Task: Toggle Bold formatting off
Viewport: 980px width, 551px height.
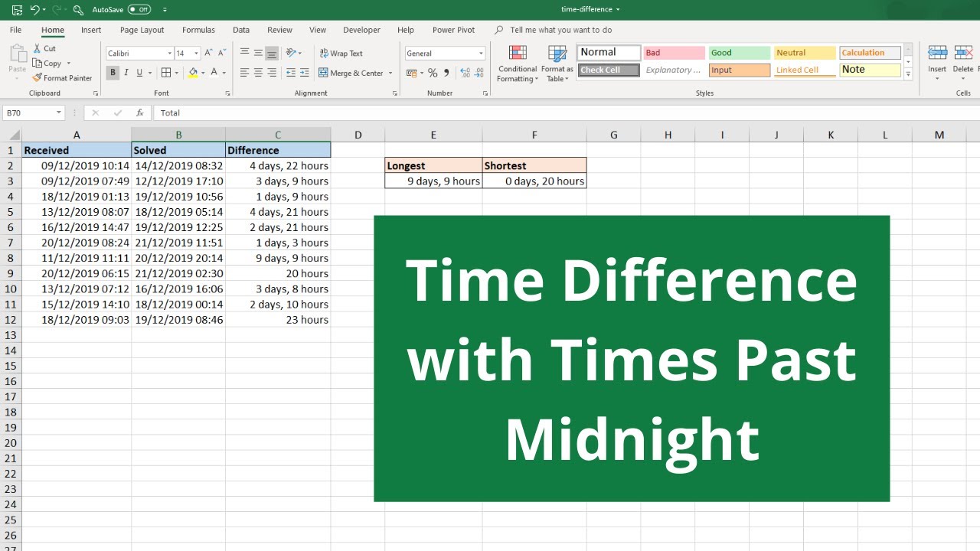Action: point(113,73)
